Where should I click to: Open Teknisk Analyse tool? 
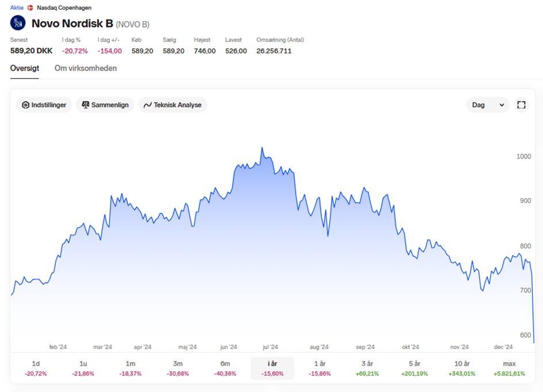(x=173, y=105)
